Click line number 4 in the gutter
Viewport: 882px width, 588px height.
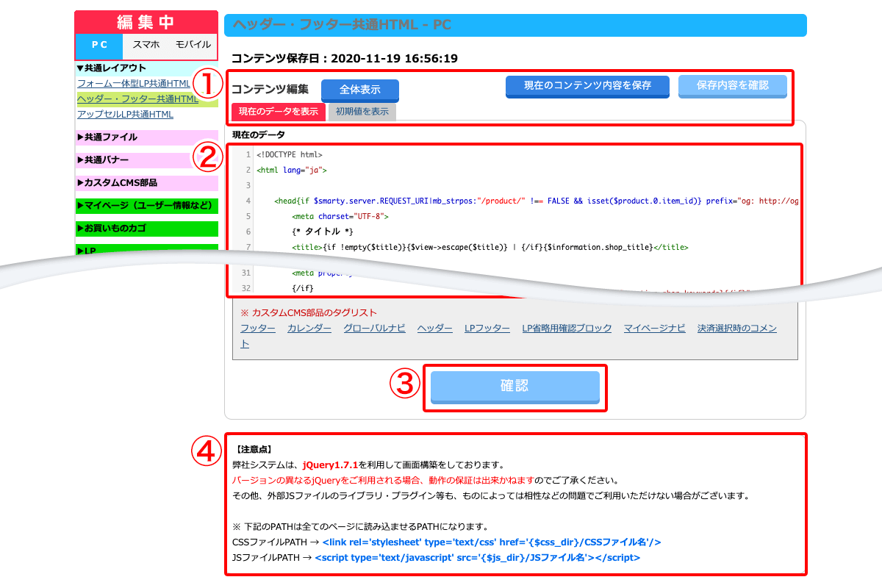point(248,201)
